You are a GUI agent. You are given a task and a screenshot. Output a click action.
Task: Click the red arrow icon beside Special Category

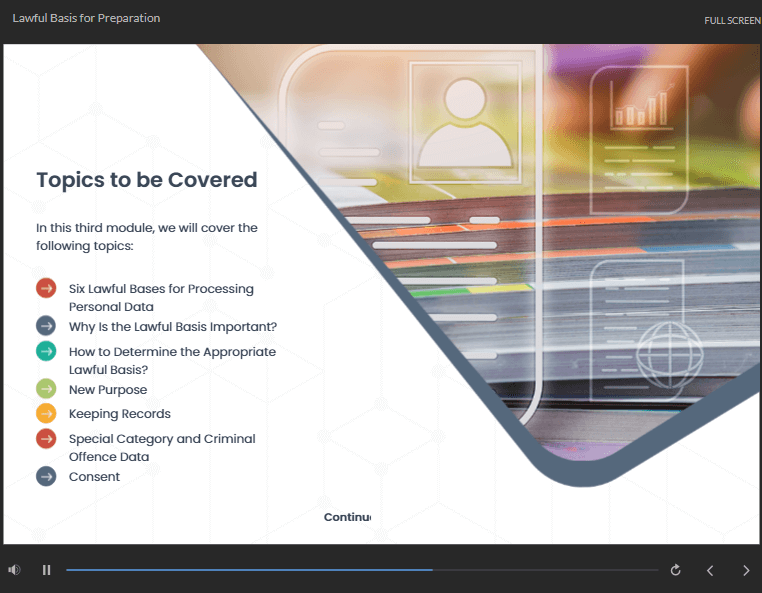pyautogui.click(x=46, y=439)
